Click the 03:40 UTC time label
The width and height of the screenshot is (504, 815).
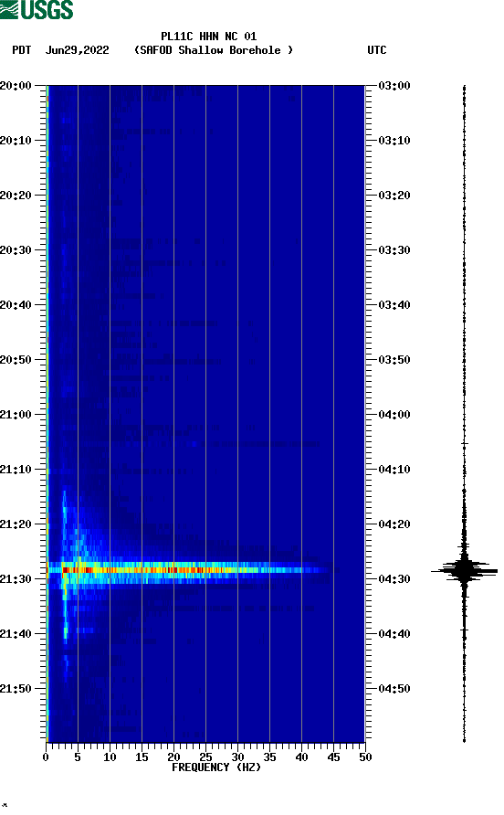(394, 304)
